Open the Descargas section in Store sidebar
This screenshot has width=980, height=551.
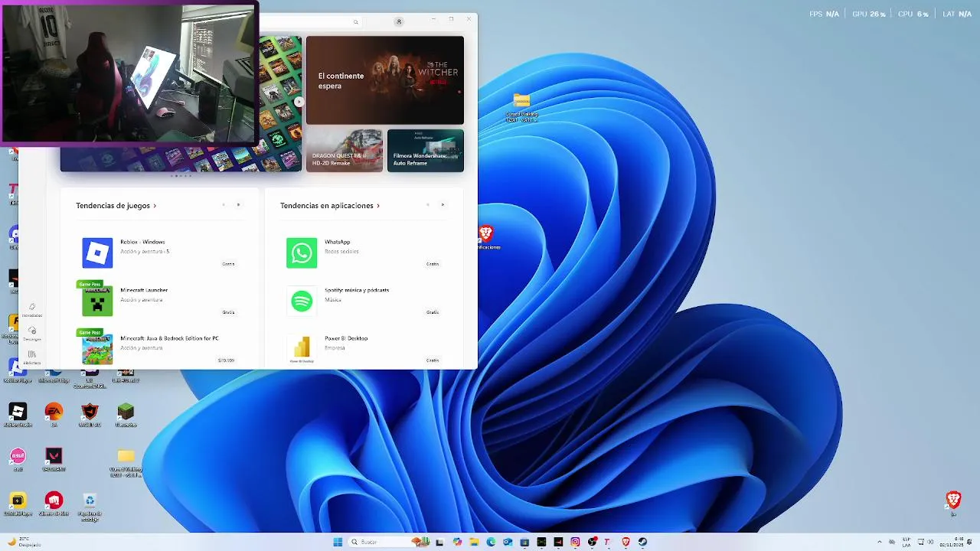32,334
